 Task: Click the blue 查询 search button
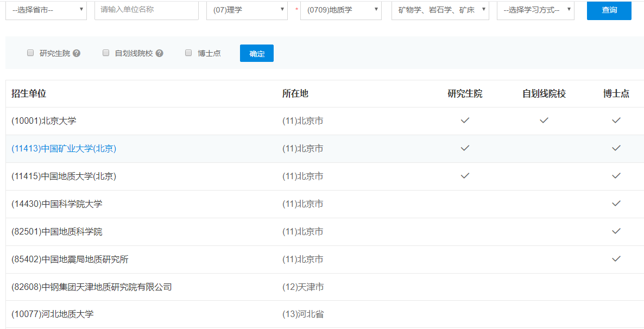(x=609, y=10)
